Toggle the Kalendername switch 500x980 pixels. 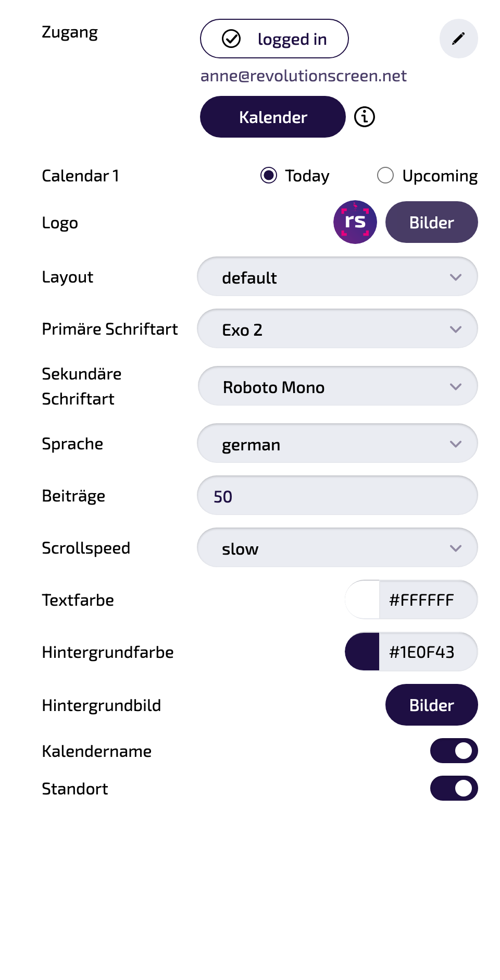coord(454,751)
